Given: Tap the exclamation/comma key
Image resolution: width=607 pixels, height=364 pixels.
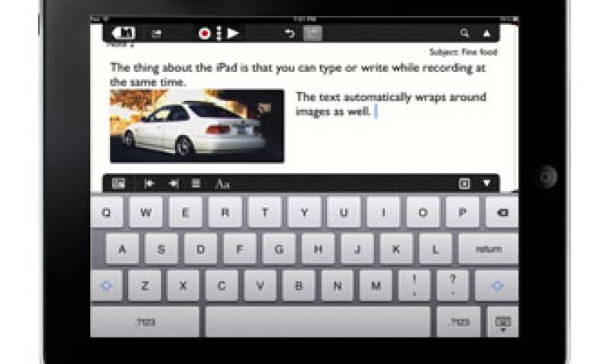Looking at the screenshot, I should [414, 286].
